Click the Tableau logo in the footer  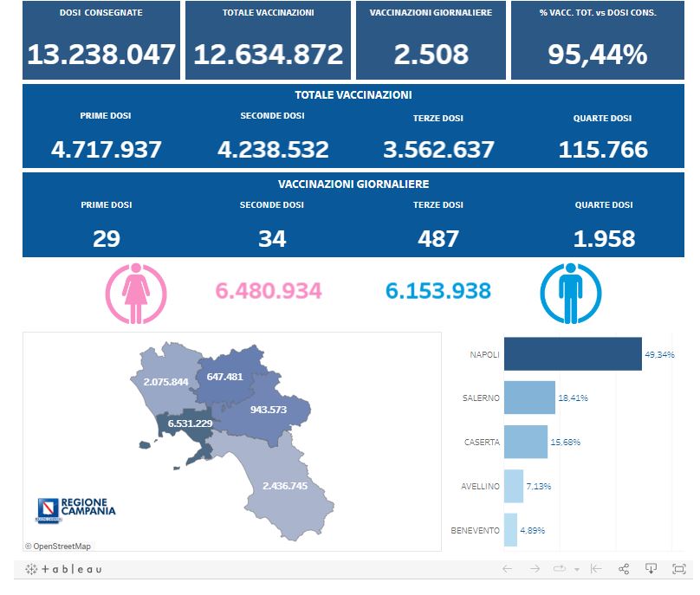click(x=63, y=569)
